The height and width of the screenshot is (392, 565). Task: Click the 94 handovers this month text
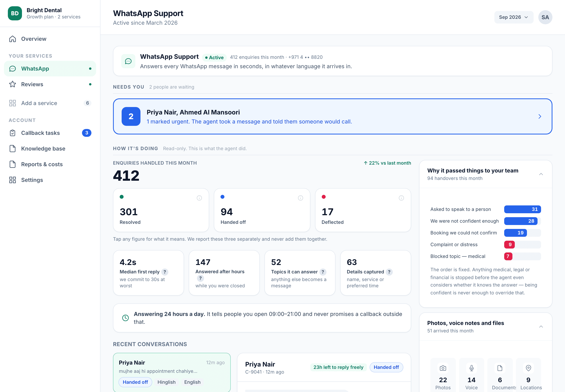pos(455,178)
